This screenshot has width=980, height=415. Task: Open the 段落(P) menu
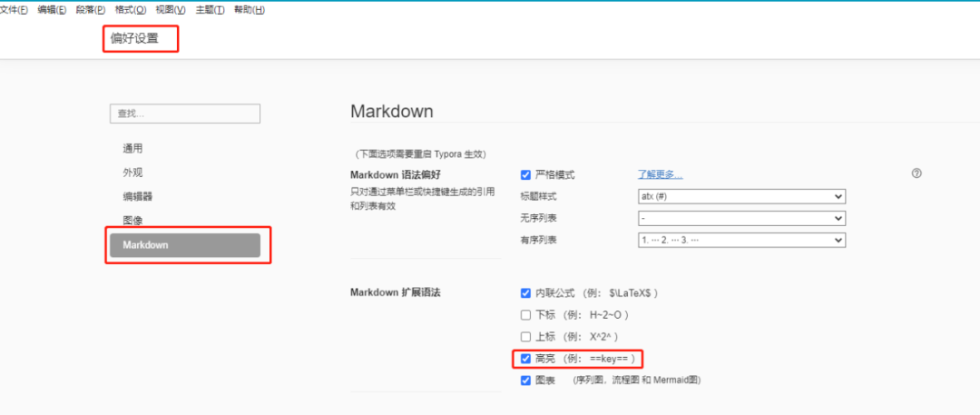pos(91,10)
